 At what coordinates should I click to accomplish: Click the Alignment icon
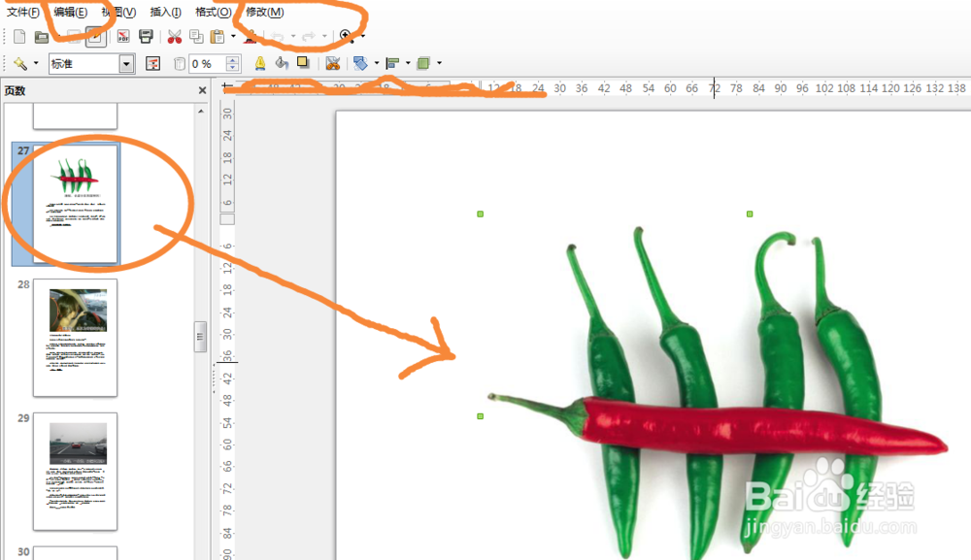(x=392, y=63)
